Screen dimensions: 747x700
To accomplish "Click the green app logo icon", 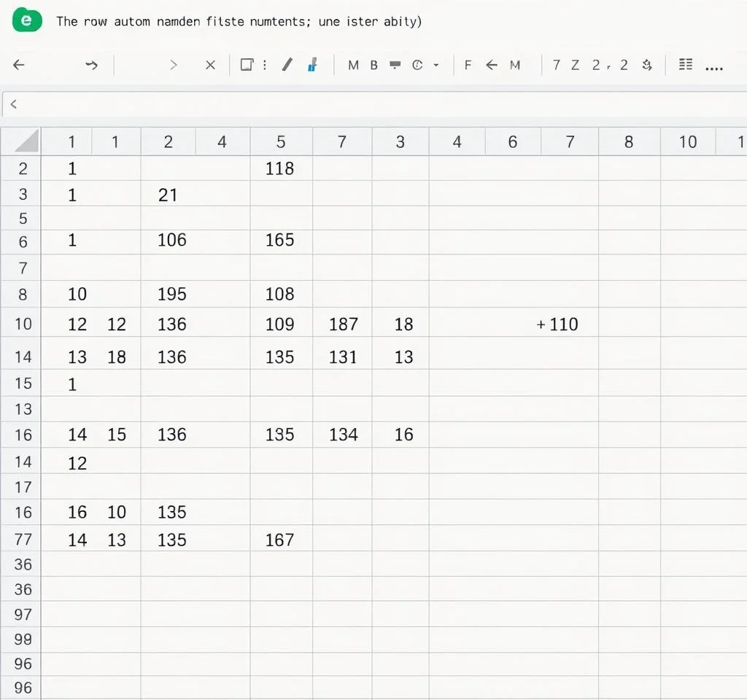I will point(28,20).
